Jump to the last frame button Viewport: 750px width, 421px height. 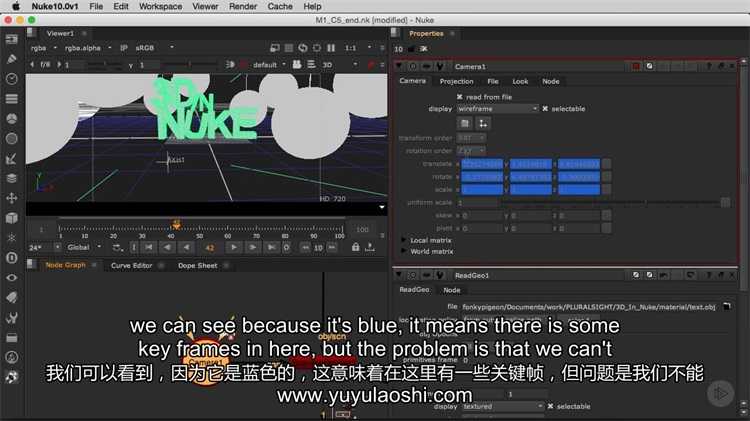point(271,247)
